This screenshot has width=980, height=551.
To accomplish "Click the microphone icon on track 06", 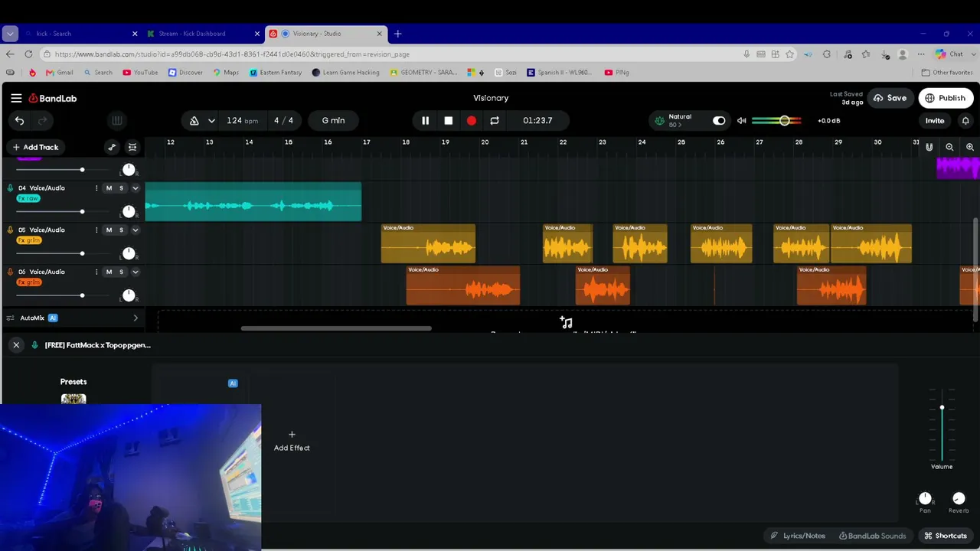I will coord(10,272).
